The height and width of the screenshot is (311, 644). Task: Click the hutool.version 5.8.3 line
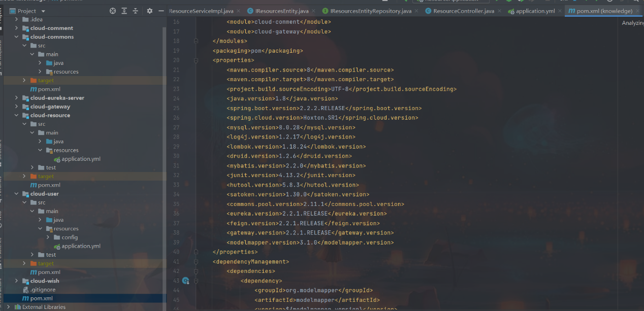pos(293,185)
